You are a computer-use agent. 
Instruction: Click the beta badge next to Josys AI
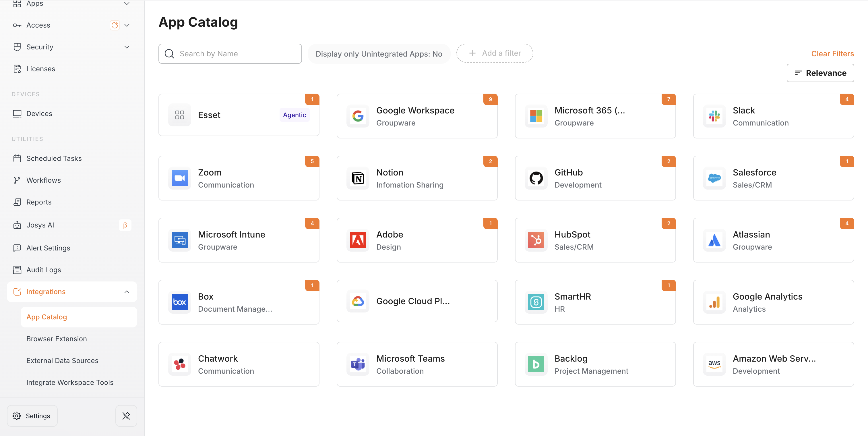point(125,225)
